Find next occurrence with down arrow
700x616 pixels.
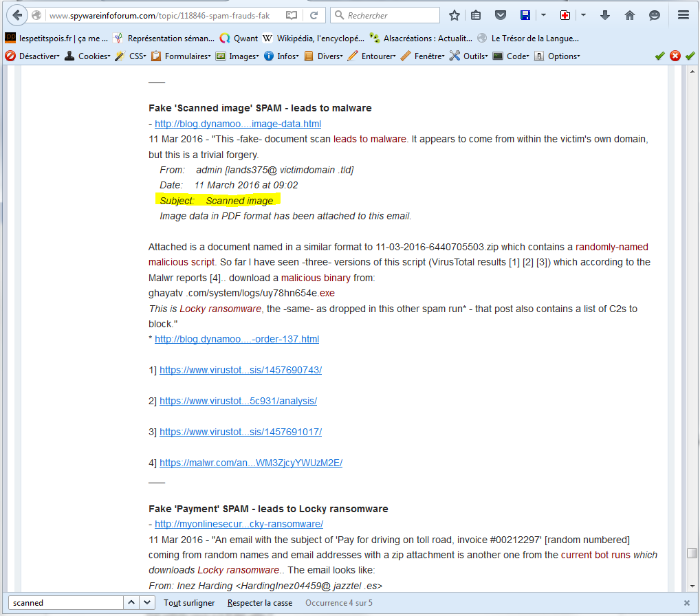pyautogui.click(x=148, y=602)
